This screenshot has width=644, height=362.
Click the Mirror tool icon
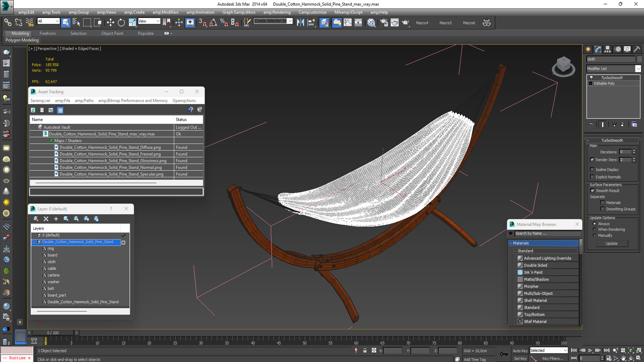click(300, 22)
